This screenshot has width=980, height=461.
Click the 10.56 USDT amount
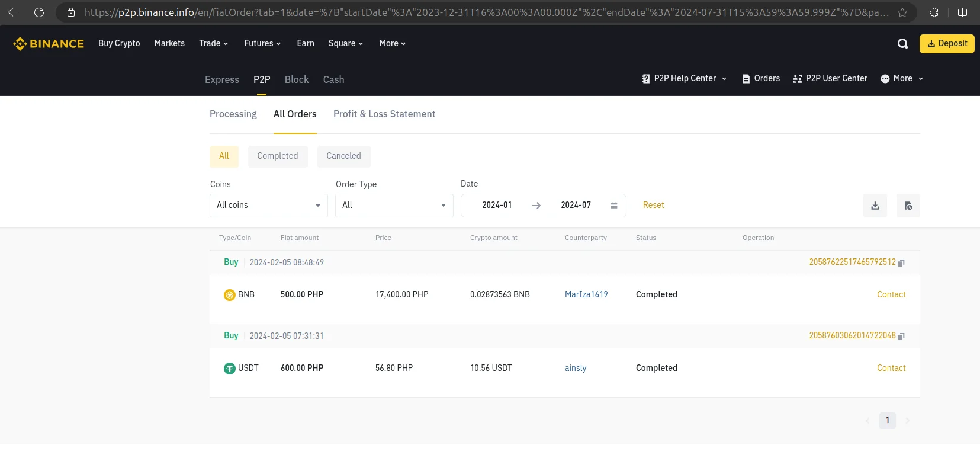[x=491, y=368]
